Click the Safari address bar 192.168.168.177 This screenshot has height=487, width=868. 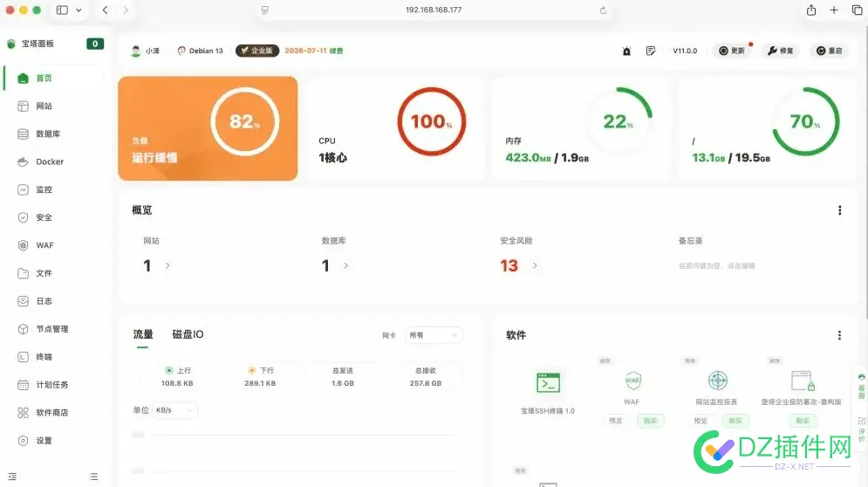434,10
